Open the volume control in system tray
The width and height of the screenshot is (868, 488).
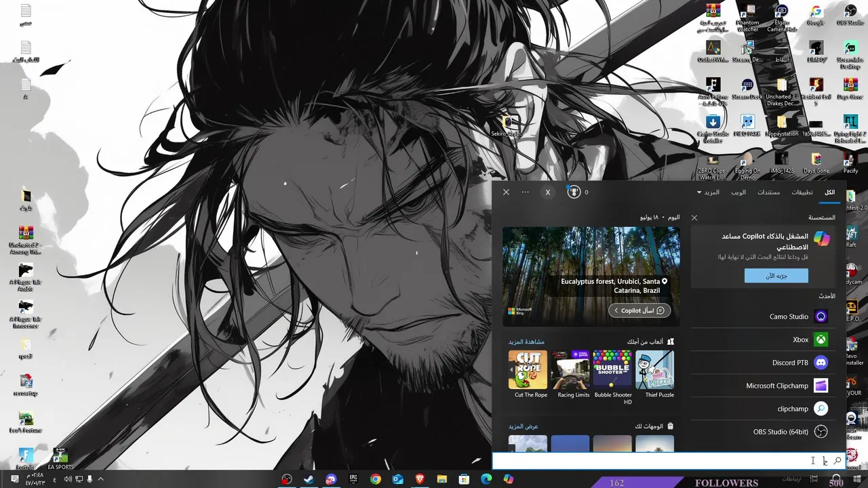68,479
